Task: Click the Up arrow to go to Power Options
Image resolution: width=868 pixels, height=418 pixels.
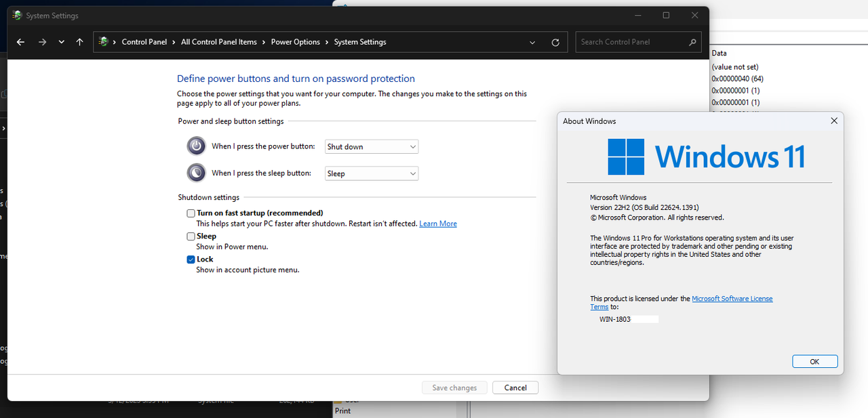Action: (79, 42)
